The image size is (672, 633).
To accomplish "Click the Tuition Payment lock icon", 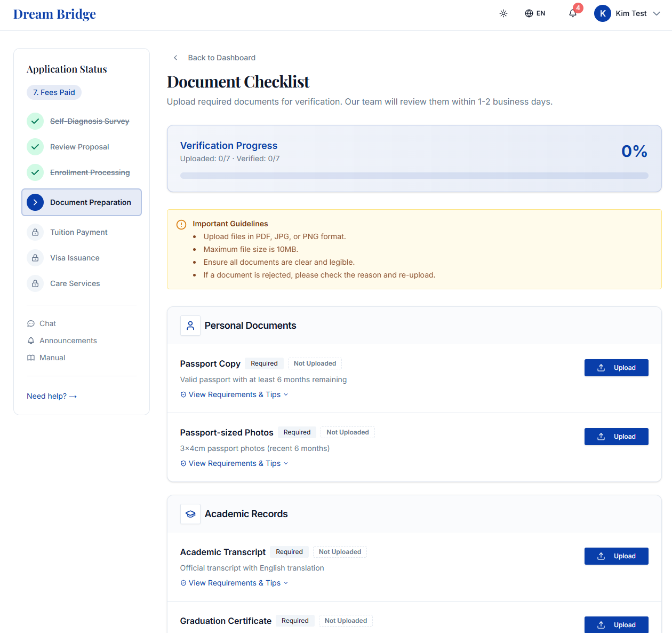I will click(35, 232).
